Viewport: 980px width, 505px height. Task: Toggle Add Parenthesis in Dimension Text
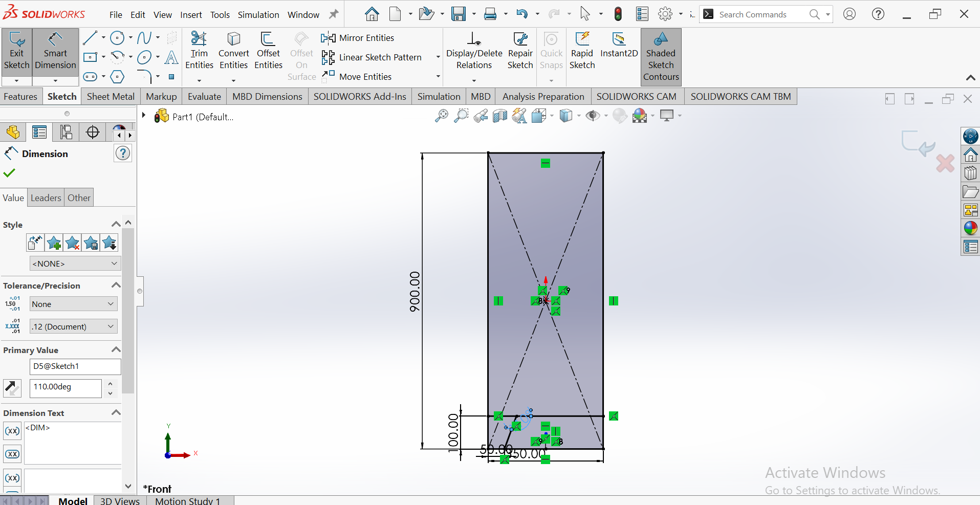[x=13, y=431]
